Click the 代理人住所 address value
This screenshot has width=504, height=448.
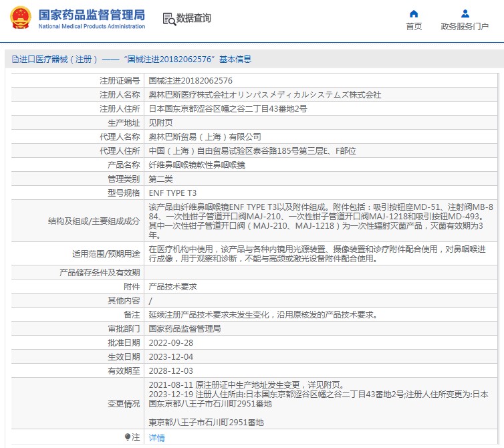coord(252,151)
